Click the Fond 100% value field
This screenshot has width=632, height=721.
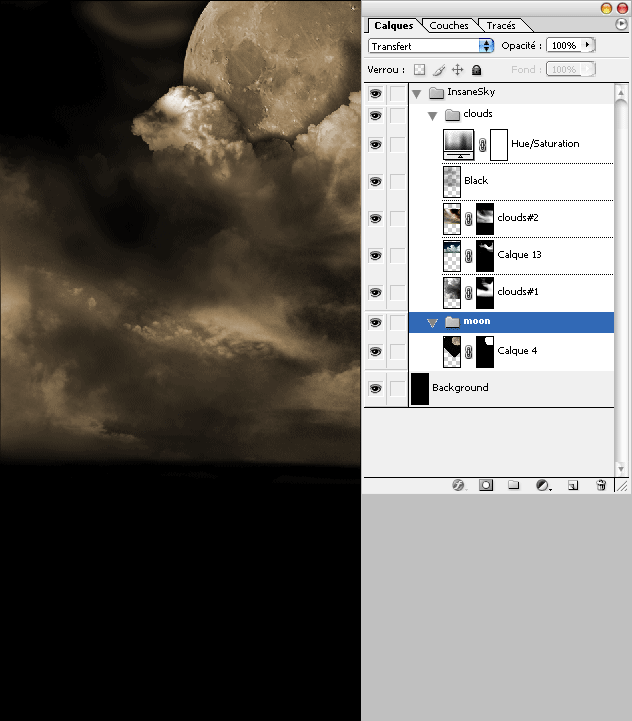pos(564,69)
